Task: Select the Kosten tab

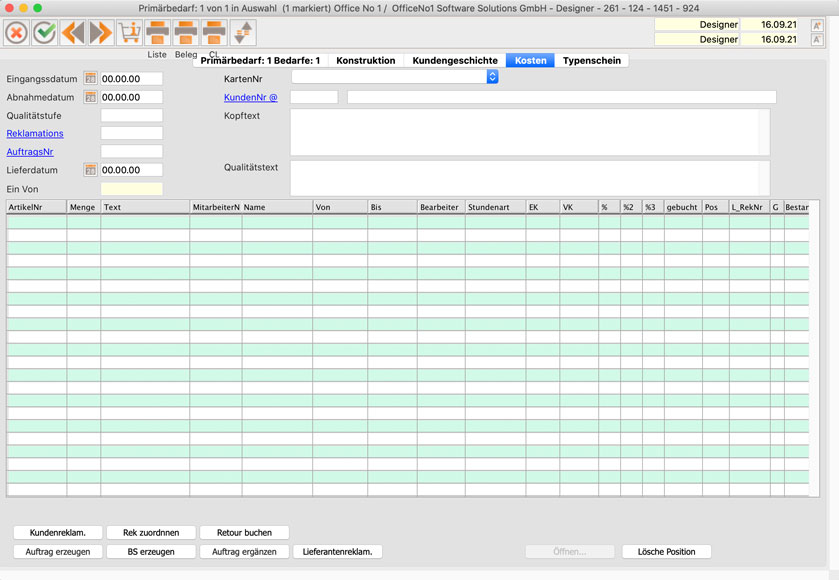Action: pyautogui.click(x=530, y=60)
